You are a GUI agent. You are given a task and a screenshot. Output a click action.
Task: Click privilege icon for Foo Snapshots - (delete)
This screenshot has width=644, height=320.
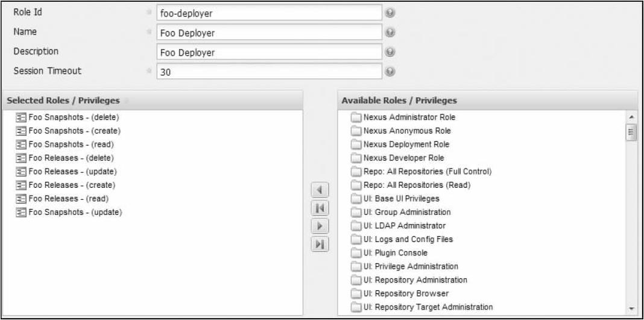(x=22, y=118)
